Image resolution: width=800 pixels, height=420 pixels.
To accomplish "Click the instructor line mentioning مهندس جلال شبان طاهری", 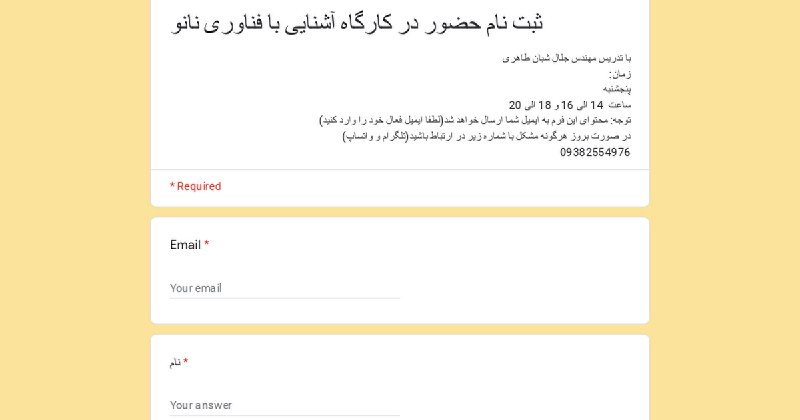I will point(567,58).
